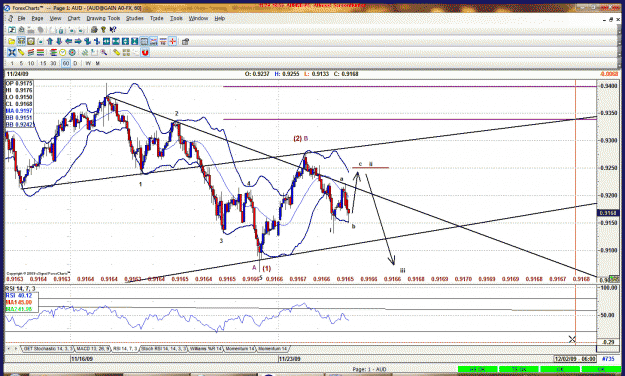
Task: Switch to the Weekly (W) timeframe
Action: [88, 63]
